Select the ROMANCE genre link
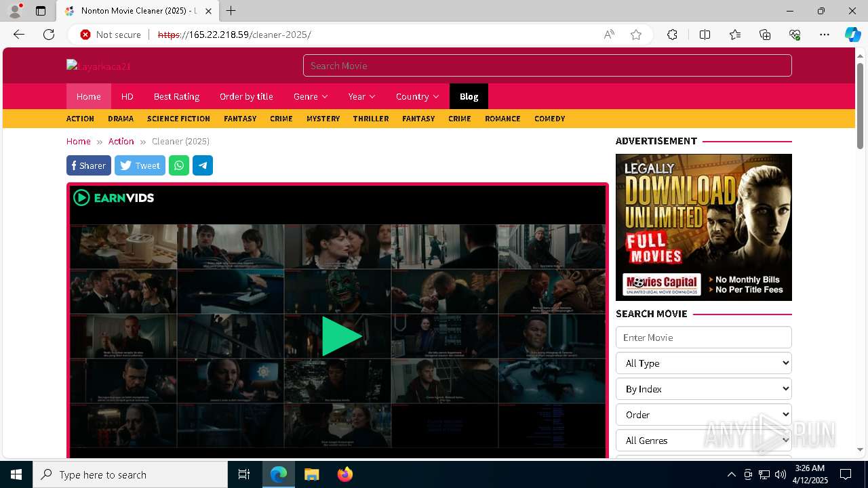868x488 pixels. (x=502, y=119)
